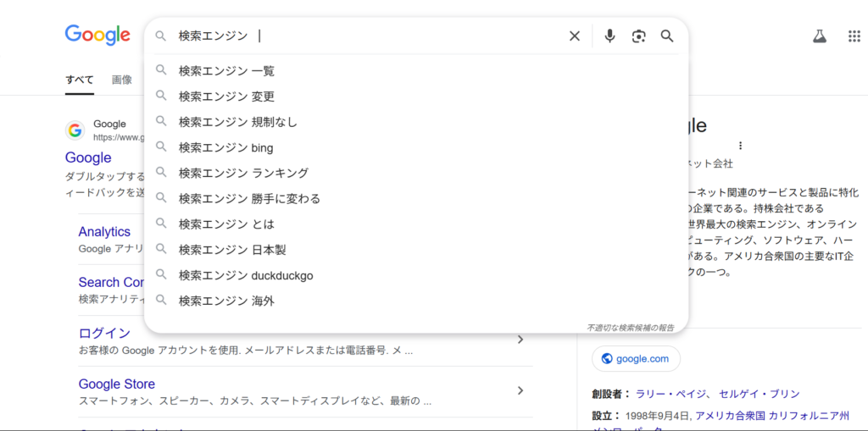The width and height of the screenshot is (868, 431).
Task: Click the Google favicon in first result
Action: (75, 130)
